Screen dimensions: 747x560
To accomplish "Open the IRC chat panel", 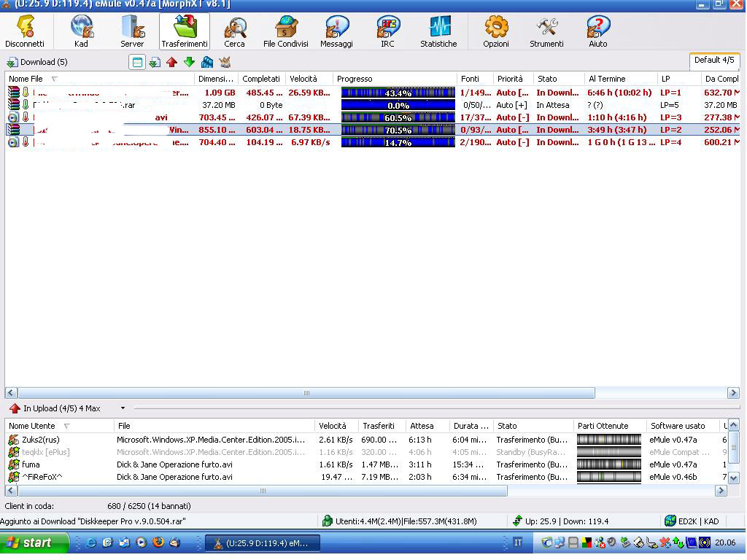I will (x=387, y=31).
